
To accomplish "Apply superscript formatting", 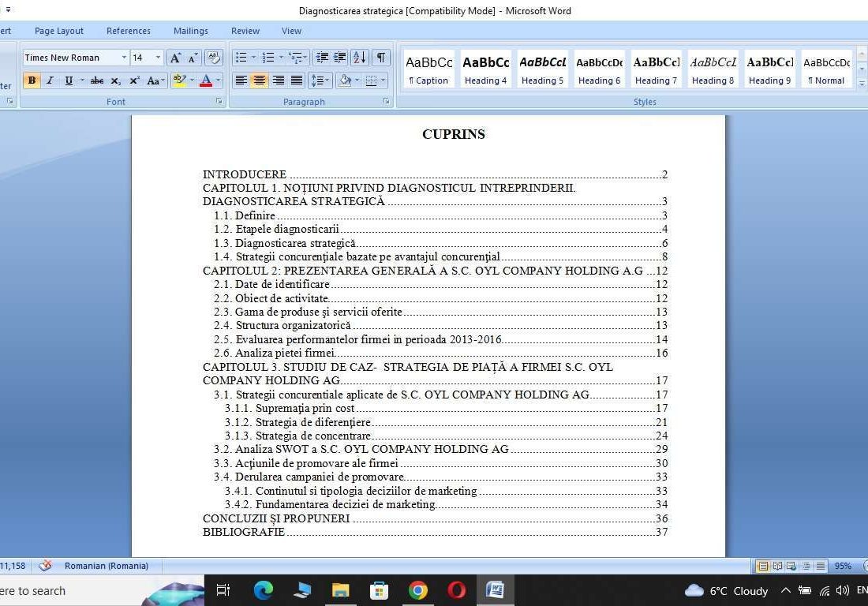I will [x=134, y=79].
